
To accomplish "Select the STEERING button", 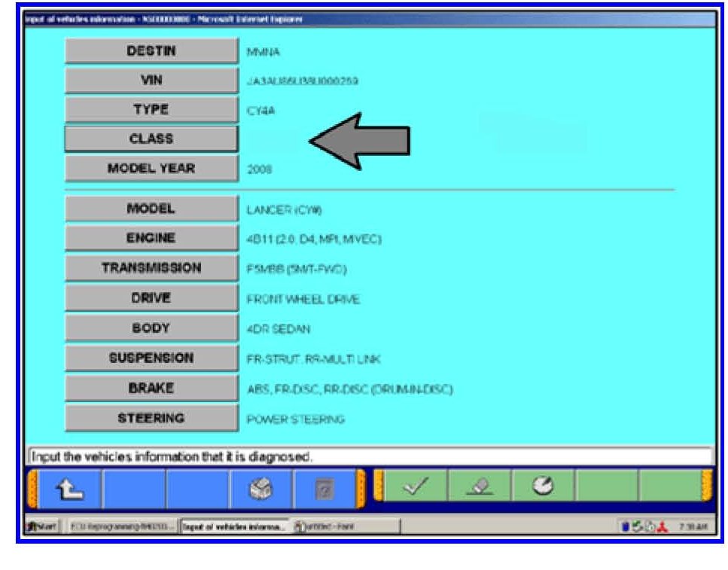I will point(151,418).
